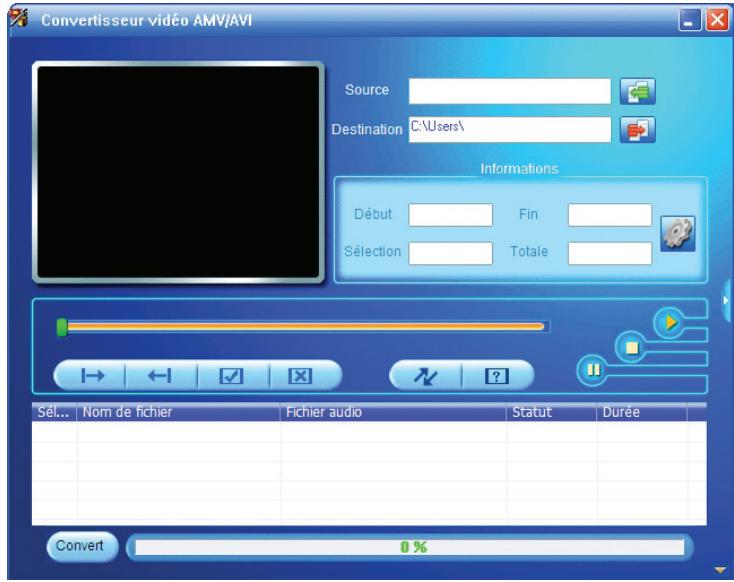Image resolution: width=734 pixels, height=582 pixels.
Task: Click the Totale duration field
Action: pos(609,253)
